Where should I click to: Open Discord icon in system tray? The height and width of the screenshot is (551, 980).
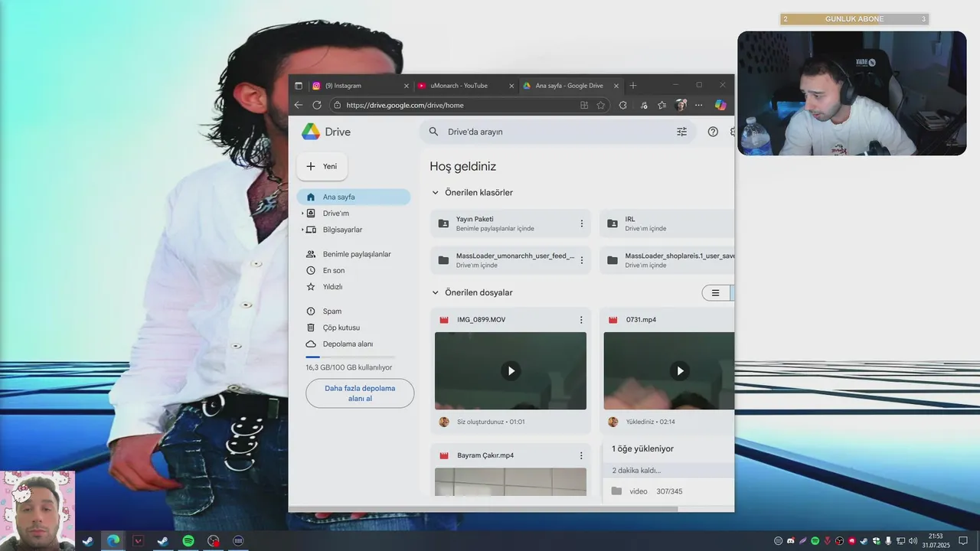[x=790, y=541]
